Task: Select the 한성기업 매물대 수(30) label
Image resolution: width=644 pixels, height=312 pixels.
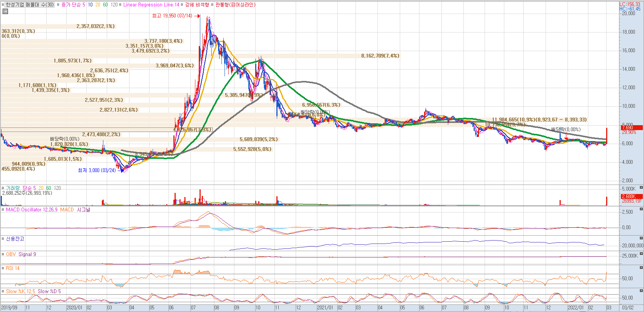Action: [x=30, y=5]
